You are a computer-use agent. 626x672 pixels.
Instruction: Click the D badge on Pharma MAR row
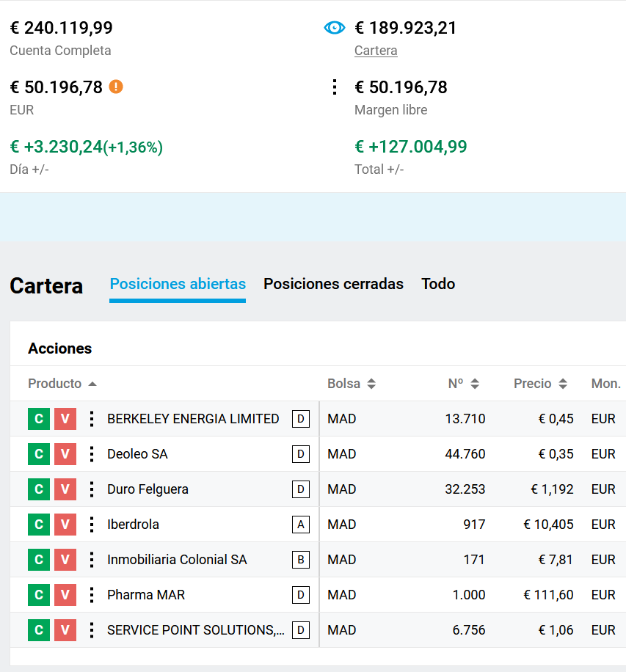[301, 594]
